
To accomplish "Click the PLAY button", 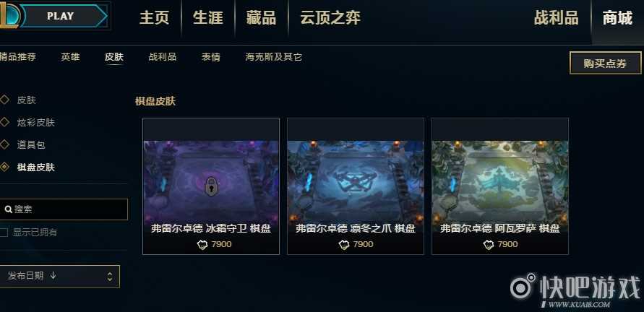I will point(61,16).
